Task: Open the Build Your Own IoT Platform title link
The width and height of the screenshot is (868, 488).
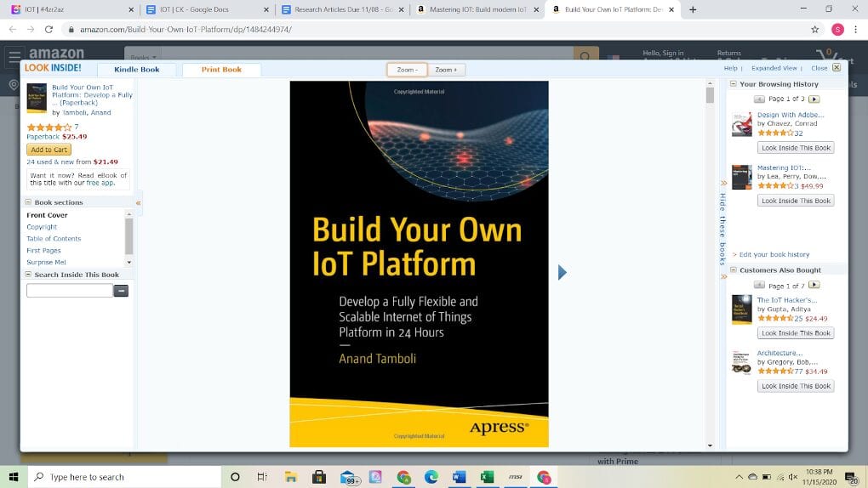Action: 92,94
